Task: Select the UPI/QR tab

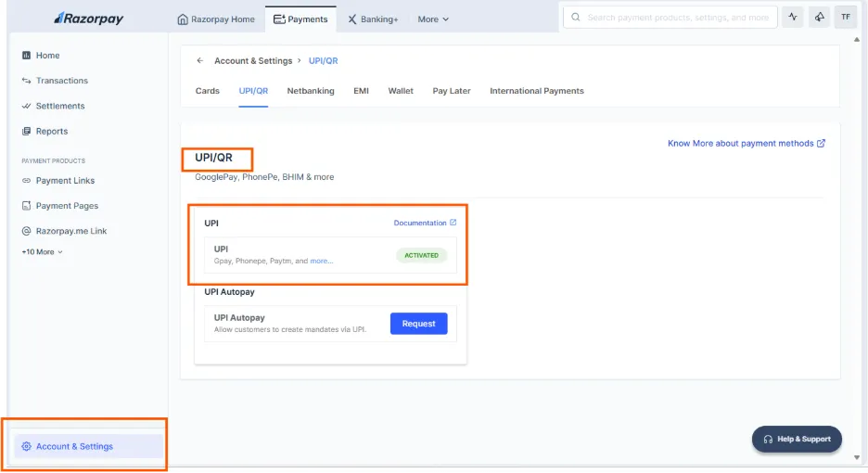Action: pyautogui.click(x=253, y=91)
